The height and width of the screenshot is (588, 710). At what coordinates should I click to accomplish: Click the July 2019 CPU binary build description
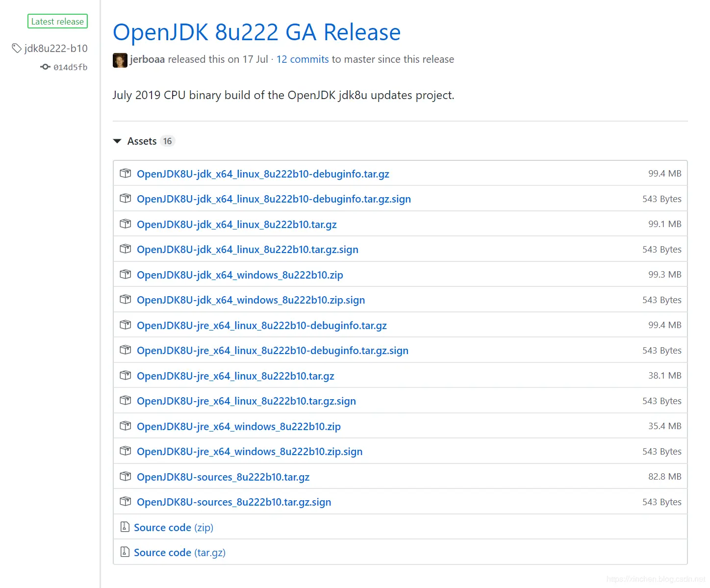[283, 95]
